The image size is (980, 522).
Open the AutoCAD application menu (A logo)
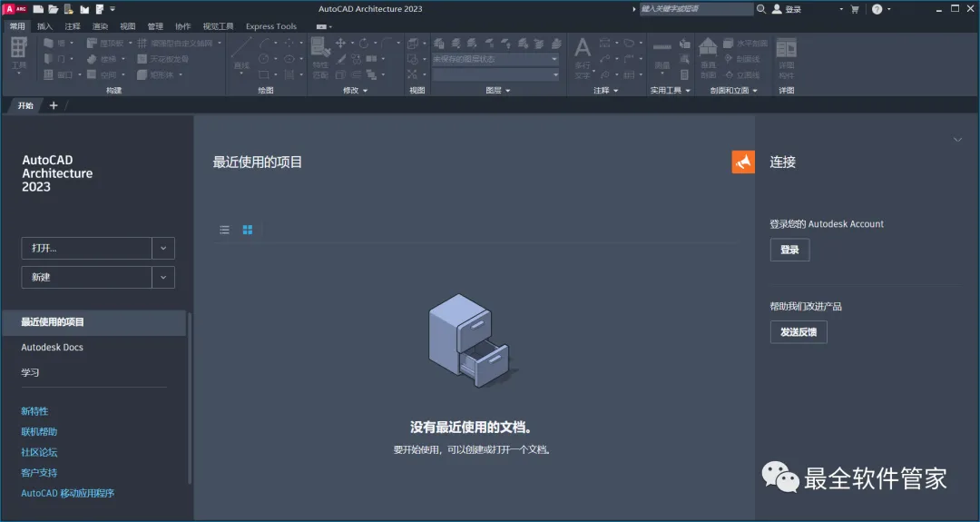point(15,9)
